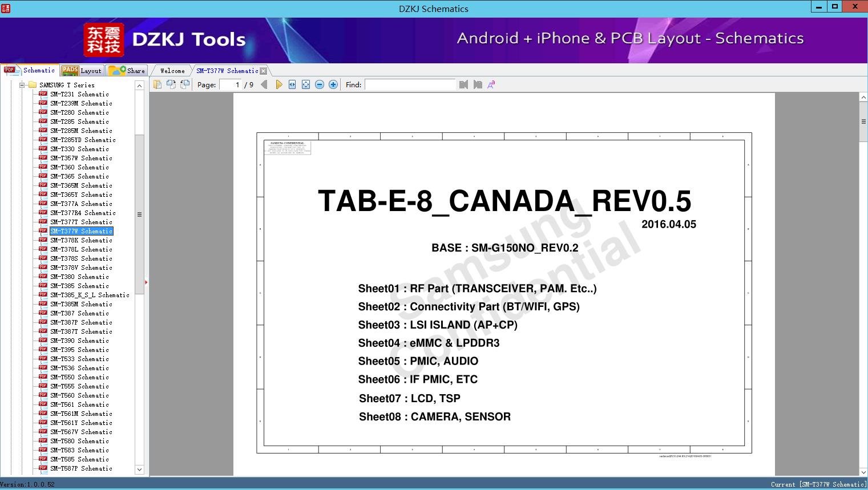Open SM-T365M Schematic entry

tap(81, 185)
